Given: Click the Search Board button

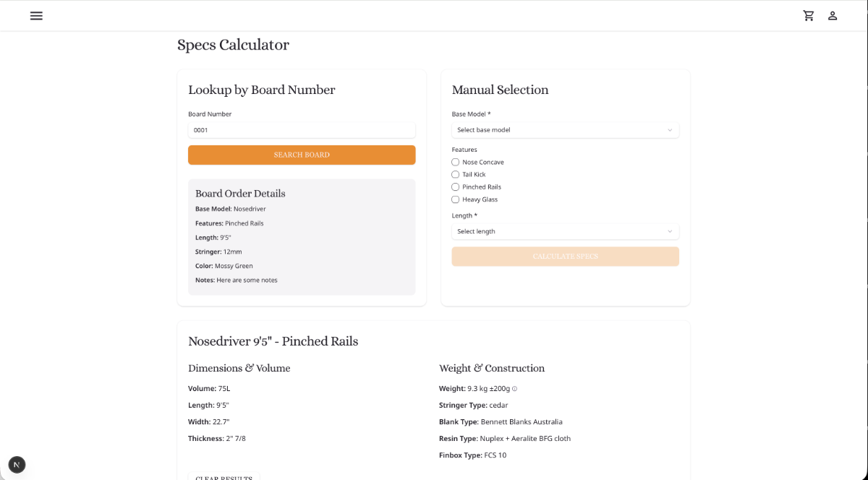Looking at the screenshot, I should [x=302, y=155].
